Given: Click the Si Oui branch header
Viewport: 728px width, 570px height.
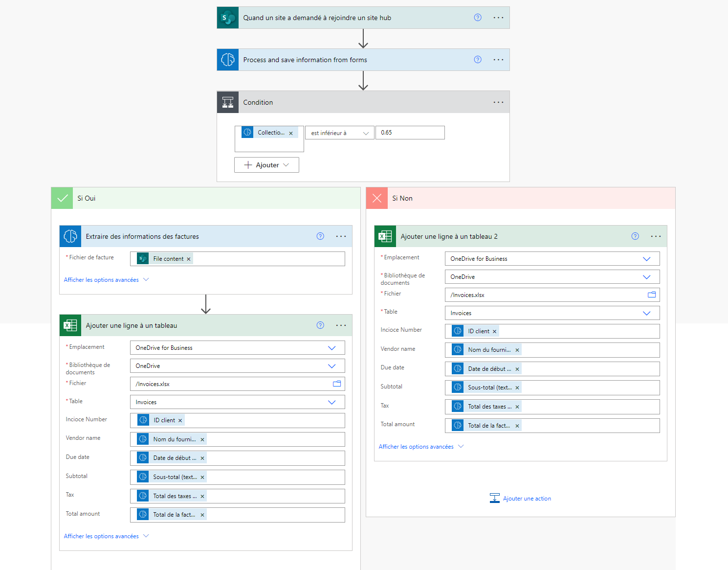Looking at the screenshot, I should coord(206,198).
